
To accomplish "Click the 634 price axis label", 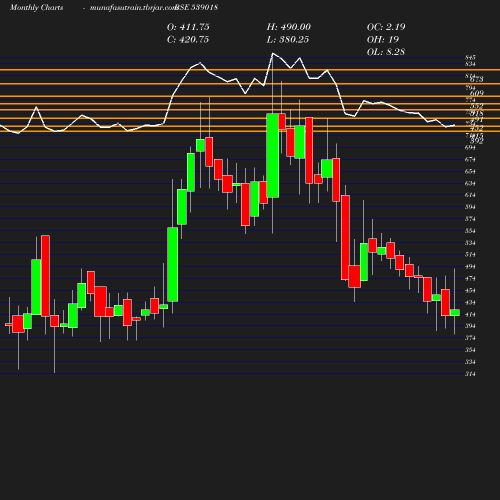I will [x=470, y=183].
